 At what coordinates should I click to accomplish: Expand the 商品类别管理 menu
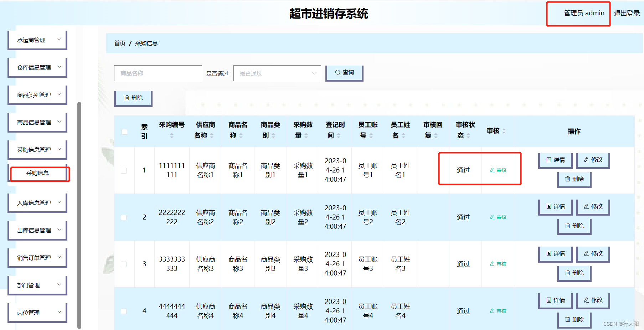click(37, 95)
